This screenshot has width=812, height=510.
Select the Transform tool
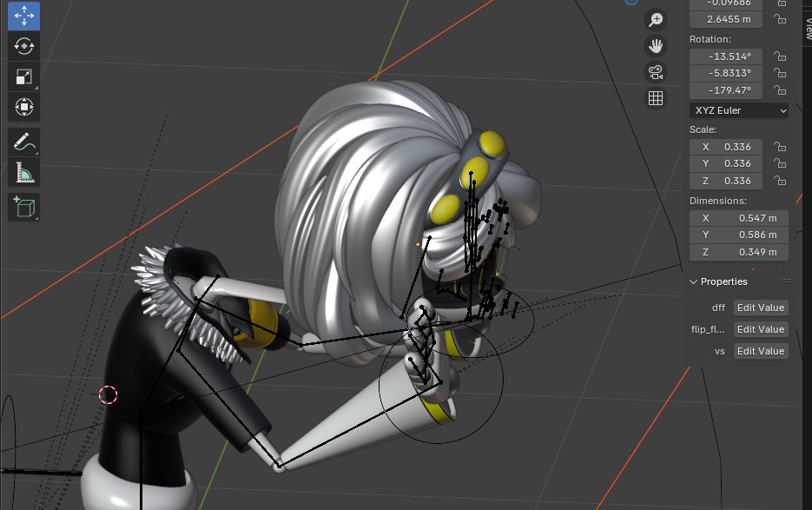pos(23,107)
